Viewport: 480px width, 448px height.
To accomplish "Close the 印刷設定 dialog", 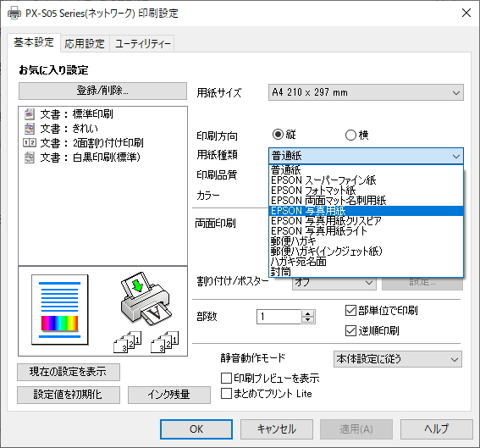I will click(x=466, y=13).
